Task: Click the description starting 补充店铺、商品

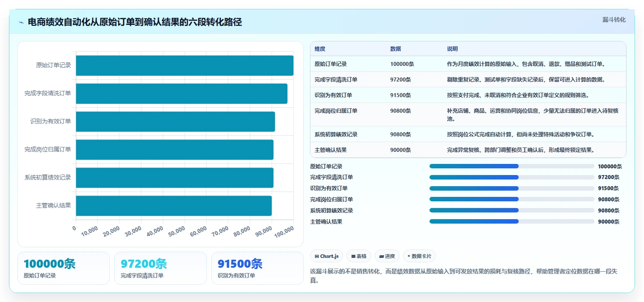Action: [x=533, y=115]
